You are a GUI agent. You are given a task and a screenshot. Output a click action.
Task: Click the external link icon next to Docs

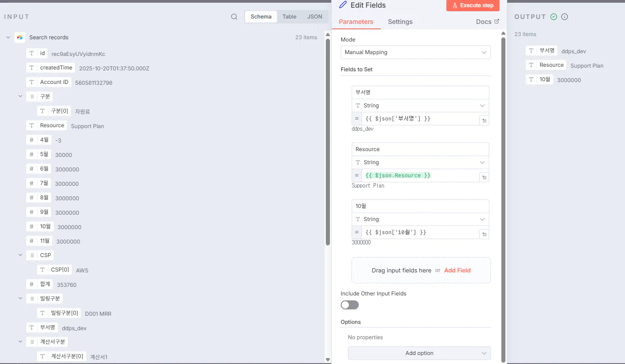[x=497, y=21]
